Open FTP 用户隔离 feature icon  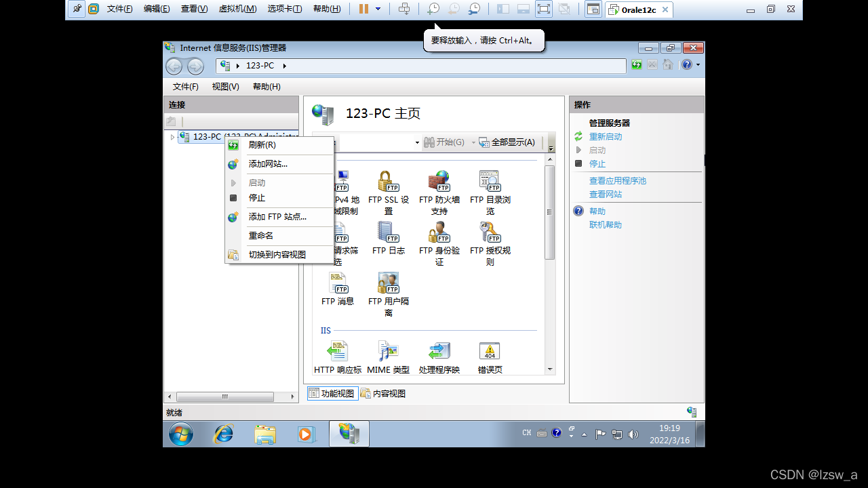pos(389,294)
